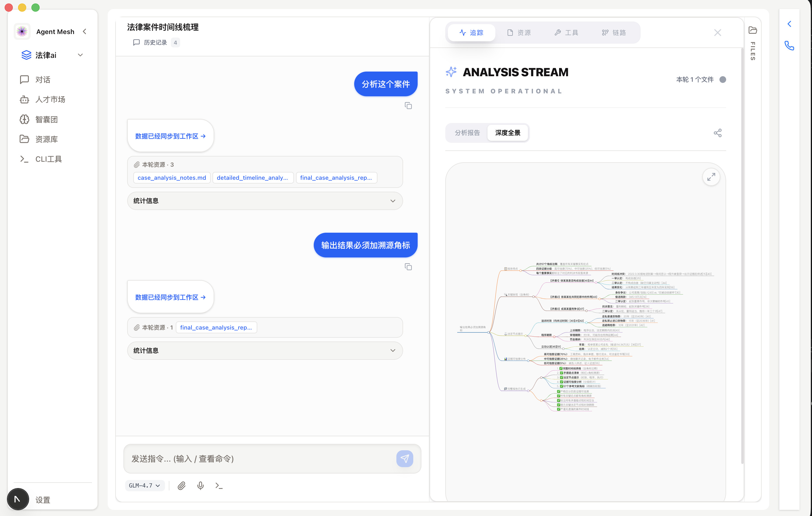Open detailed_timeline_analy... resource chip
The image size is (812, 516).
pyautogui.click(x=253, y=178)
